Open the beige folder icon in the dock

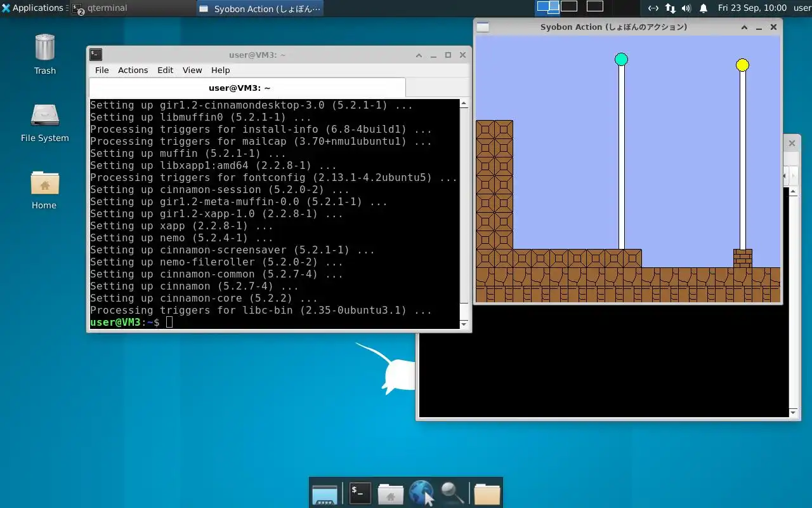pyautogui.click(x=487, y=493)
